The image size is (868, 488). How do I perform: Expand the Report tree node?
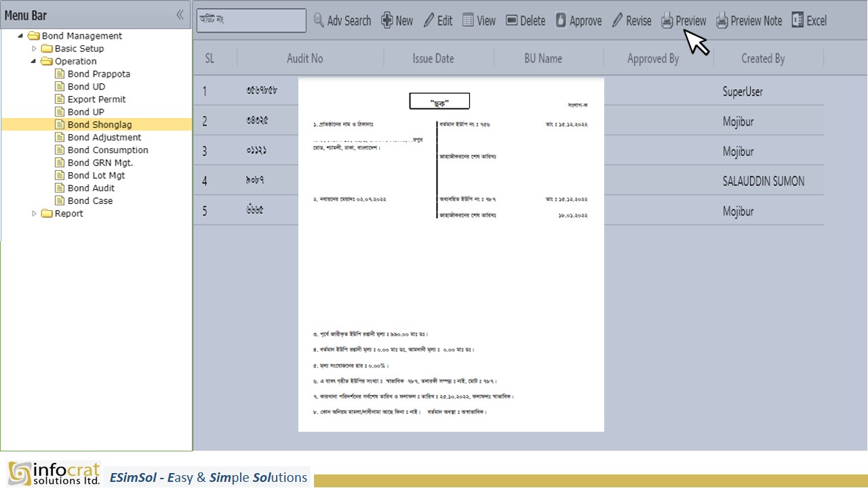[35, 213]
